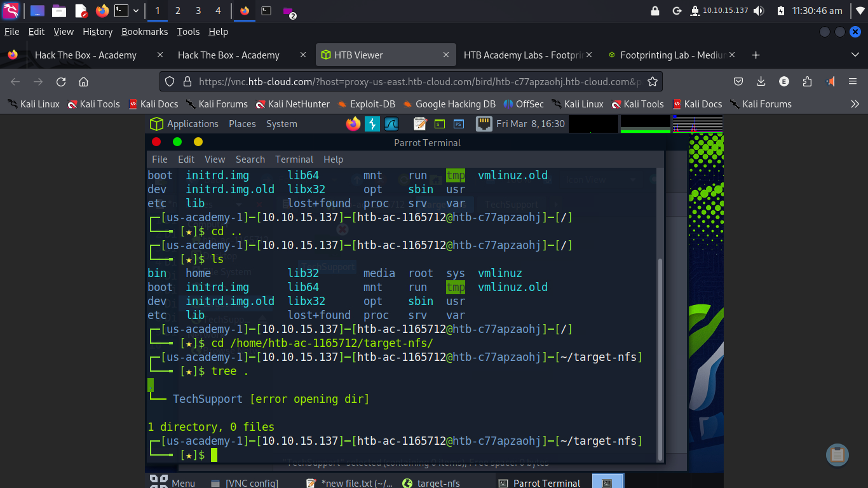868x488 pixels.
Task: Expand the terminal launcher dropdown arrow
Action: [x=135, y=11]
